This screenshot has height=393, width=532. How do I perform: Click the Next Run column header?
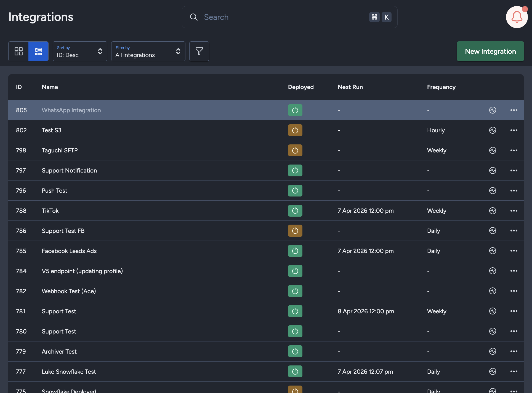[350, 87]
